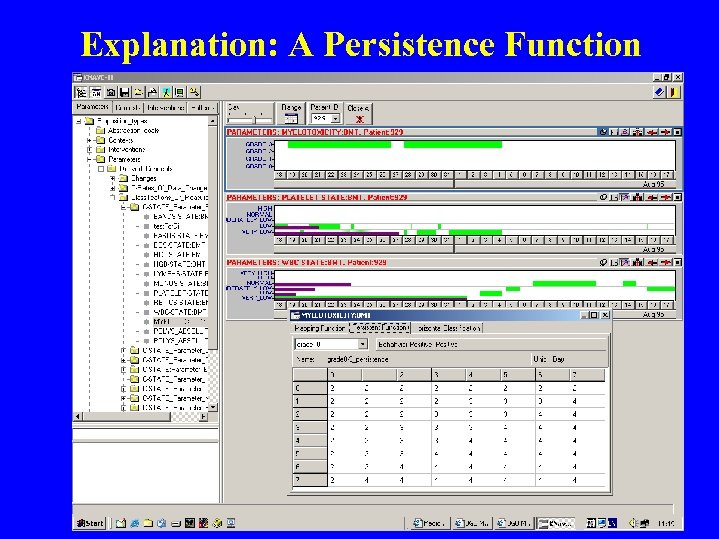
Task: Open the Patient ID dropdown
Action: click(336, 119)
